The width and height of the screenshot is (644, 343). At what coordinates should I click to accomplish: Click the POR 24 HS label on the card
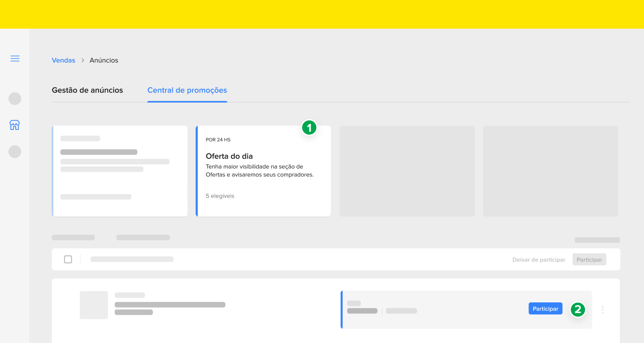pos(218,140)
